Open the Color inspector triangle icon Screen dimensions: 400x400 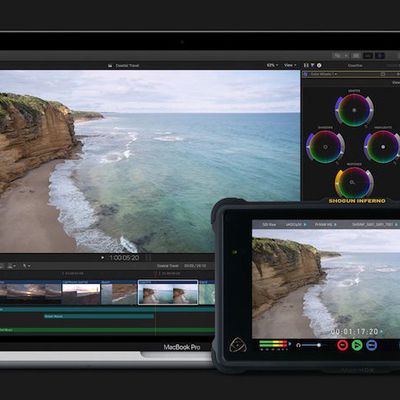[313, 65]
